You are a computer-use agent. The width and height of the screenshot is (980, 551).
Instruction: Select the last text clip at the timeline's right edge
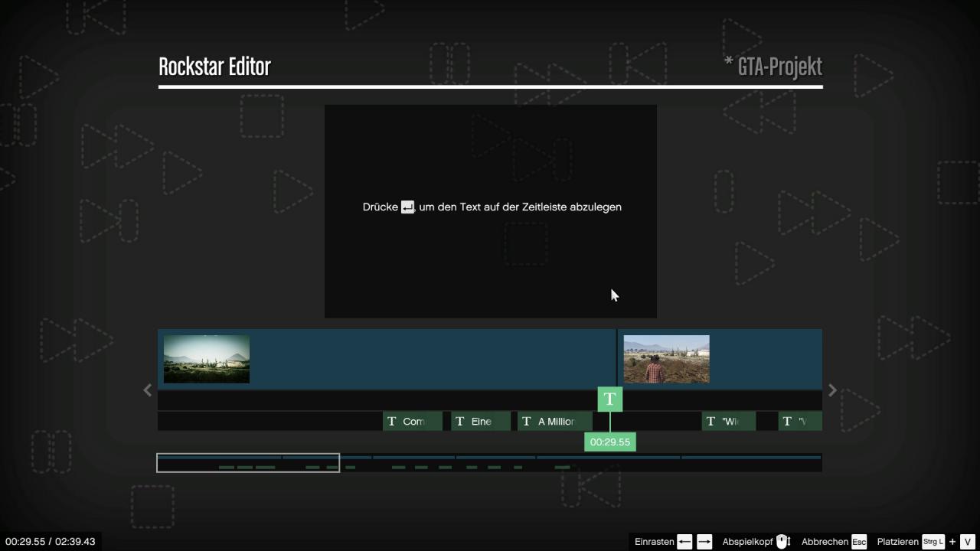(800, 421)
